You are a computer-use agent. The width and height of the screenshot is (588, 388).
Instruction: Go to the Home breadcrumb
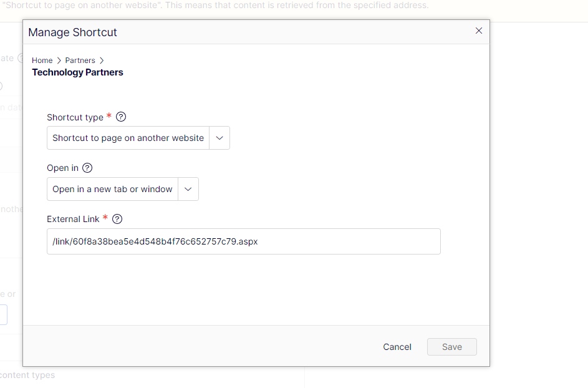click(x=42, y=61)
